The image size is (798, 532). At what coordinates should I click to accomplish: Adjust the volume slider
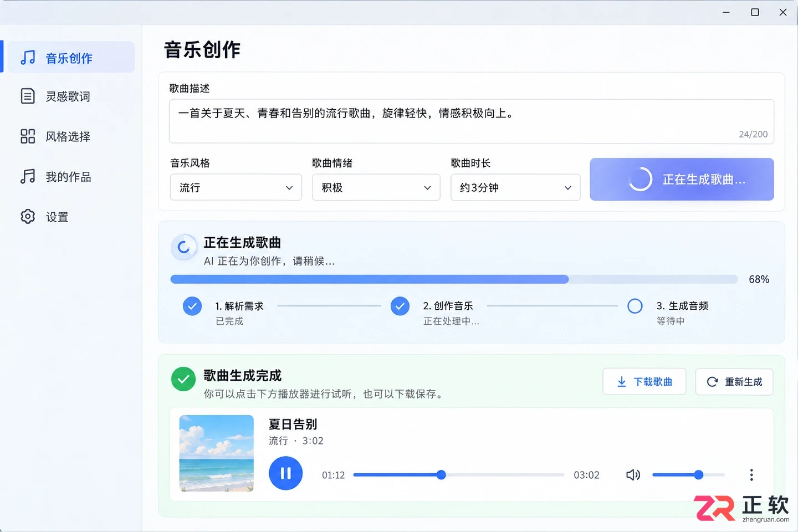[688, 475]
